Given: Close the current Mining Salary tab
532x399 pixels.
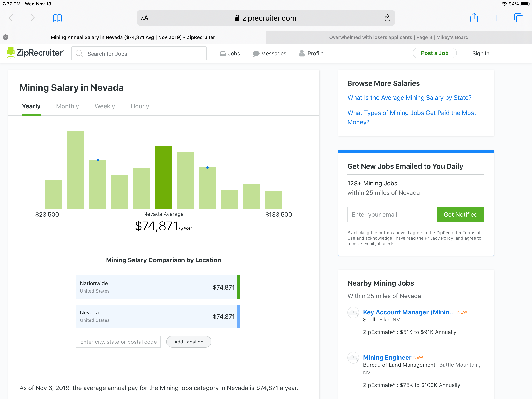Looking at the screenshot, I should pyautogui.click(x=5, y=37).
